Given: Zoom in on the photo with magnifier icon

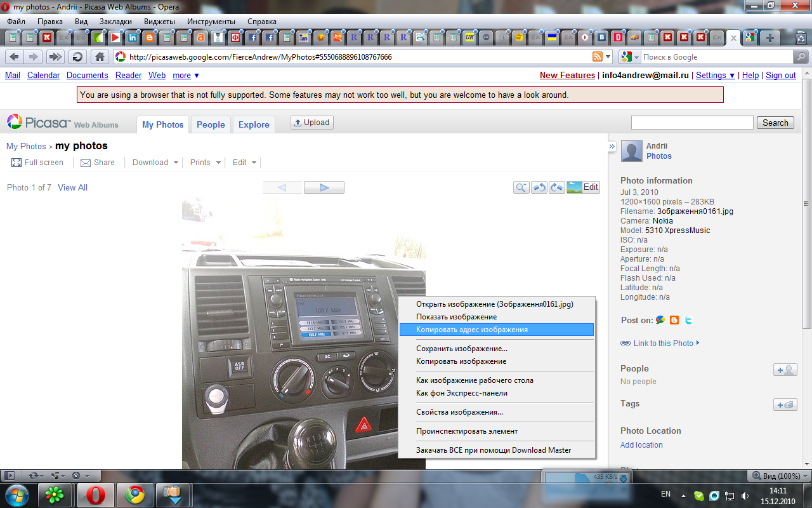Looking at the screenshot, I should click(521, 187).
